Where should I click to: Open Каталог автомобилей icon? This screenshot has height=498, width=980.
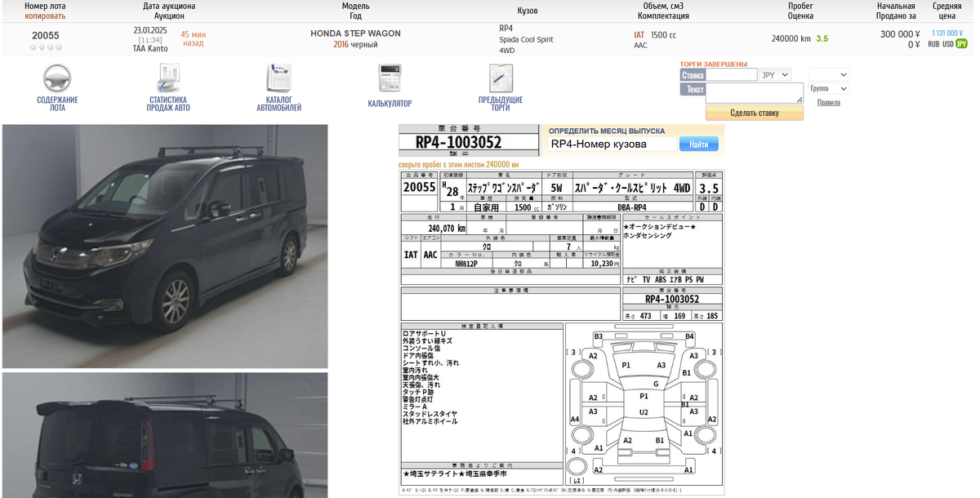coord(278,78)
